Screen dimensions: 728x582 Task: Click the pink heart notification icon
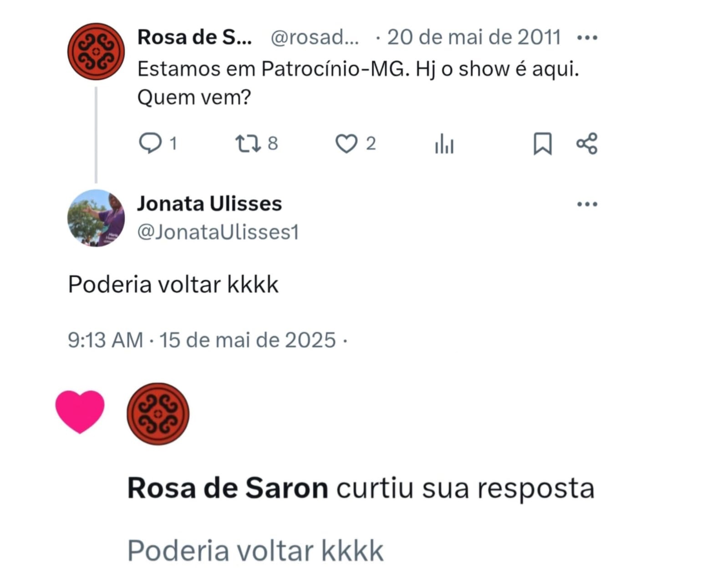point(80,411)
